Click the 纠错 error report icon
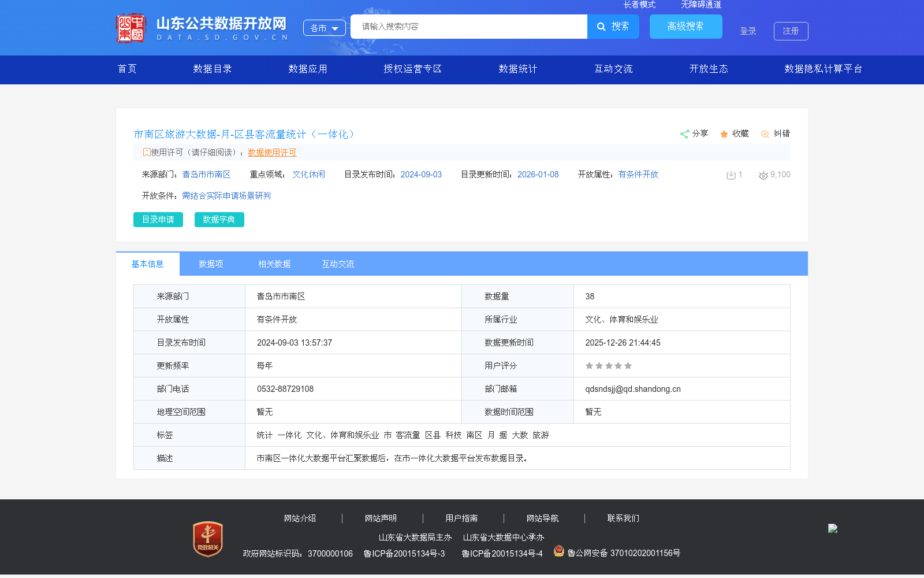The width and height of the screenshot is (924, 578). point(765,134)
